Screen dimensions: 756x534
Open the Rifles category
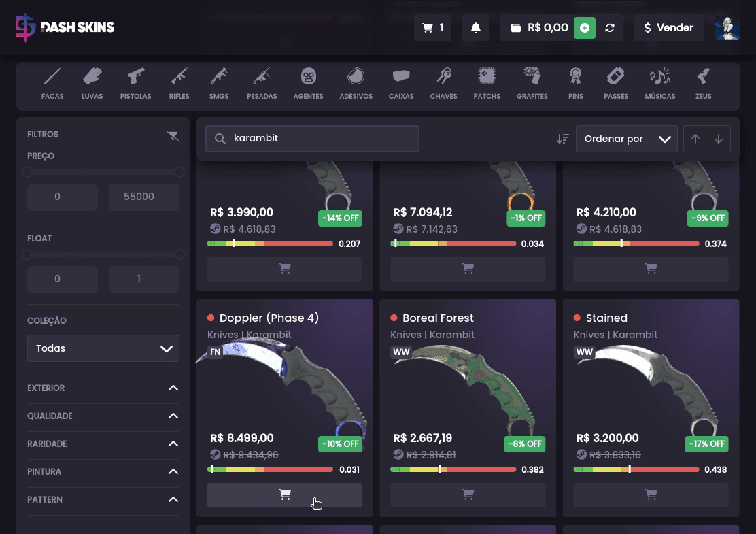pos(179,84)
